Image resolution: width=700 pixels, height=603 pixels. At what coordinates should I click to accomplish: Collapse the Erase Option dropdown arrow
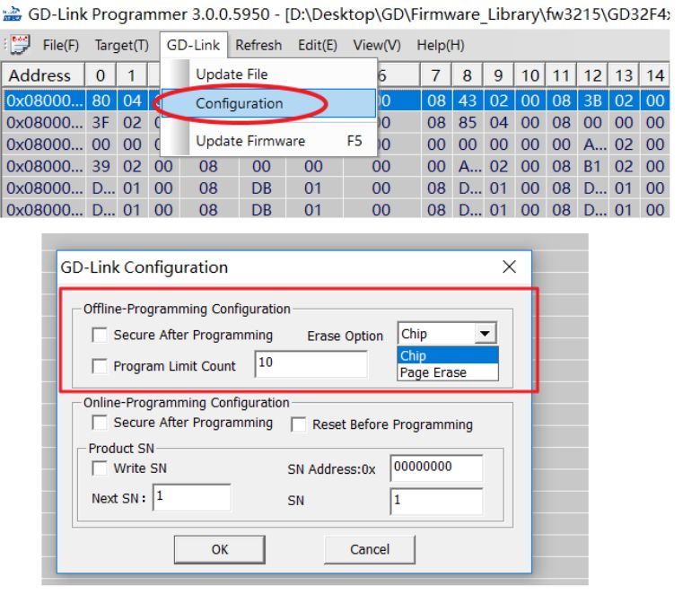(x=485, y=334)
